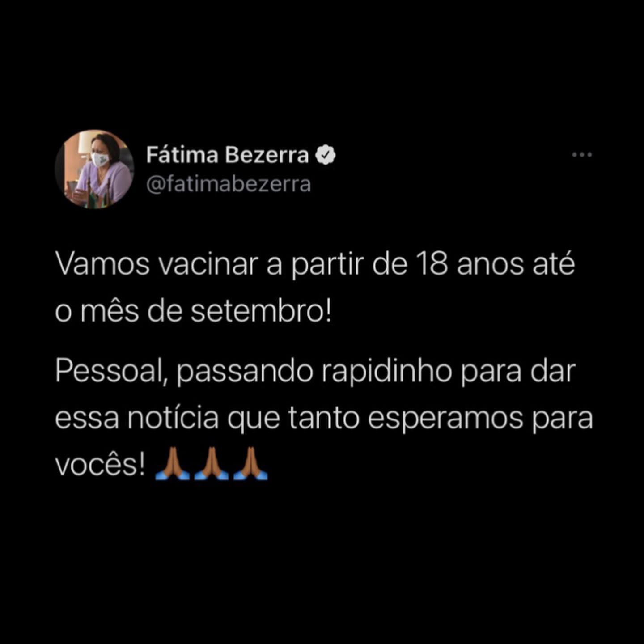Select the line starting with 'Vamos vacinar'
Image resolution: width=644 pixels, height=644 pixels.
coord(315,264)
